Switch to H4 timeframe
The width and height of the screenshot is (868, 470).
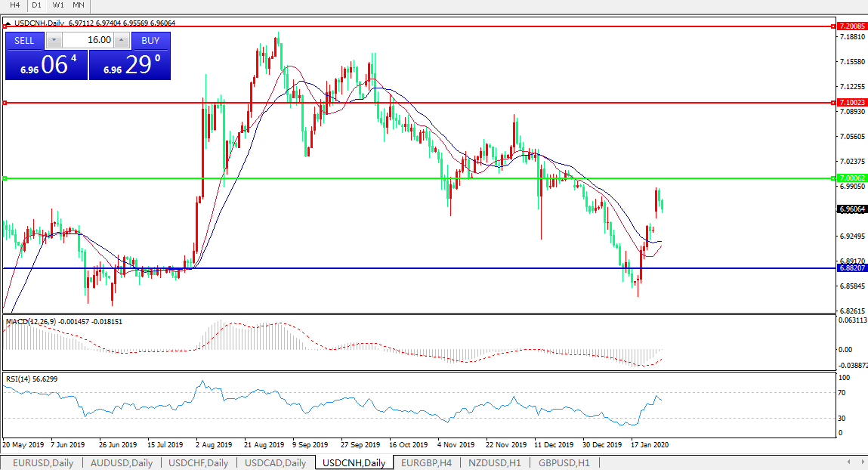click(x=14, y=5)
